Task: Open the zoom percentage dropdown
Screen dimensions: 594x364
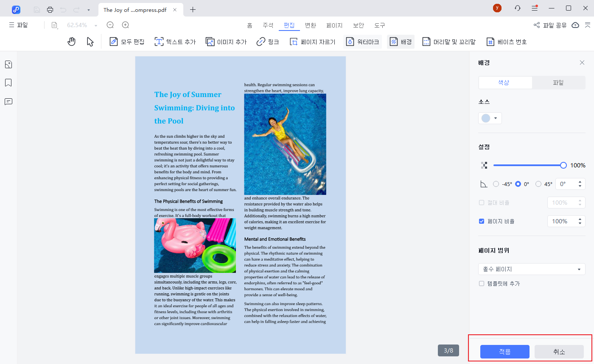Action: pyautogui.click(x=96, y=25)
